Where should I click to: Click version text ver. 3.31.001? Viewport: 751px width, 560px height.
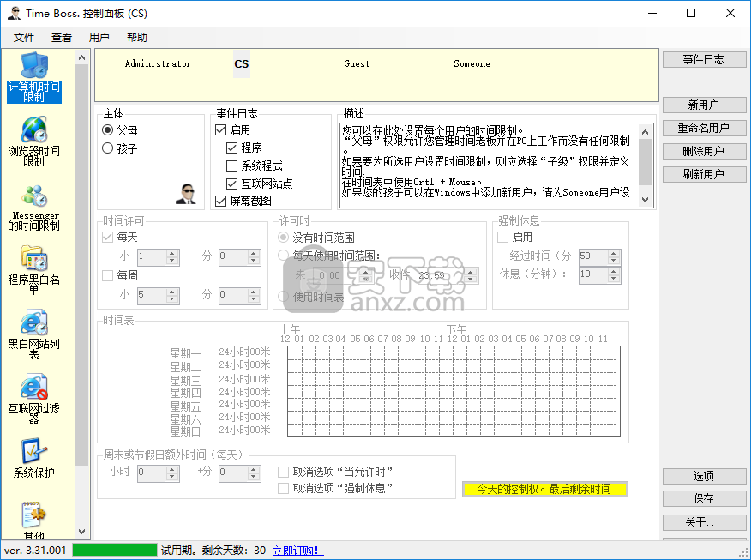[35, 551]
